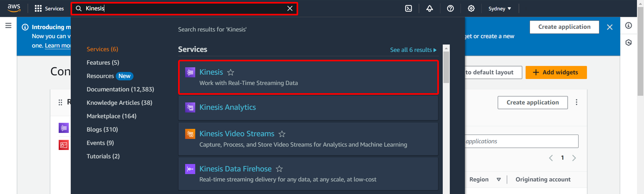
Task: Click the red service icon in recently visited
Action: pos(64,145)
